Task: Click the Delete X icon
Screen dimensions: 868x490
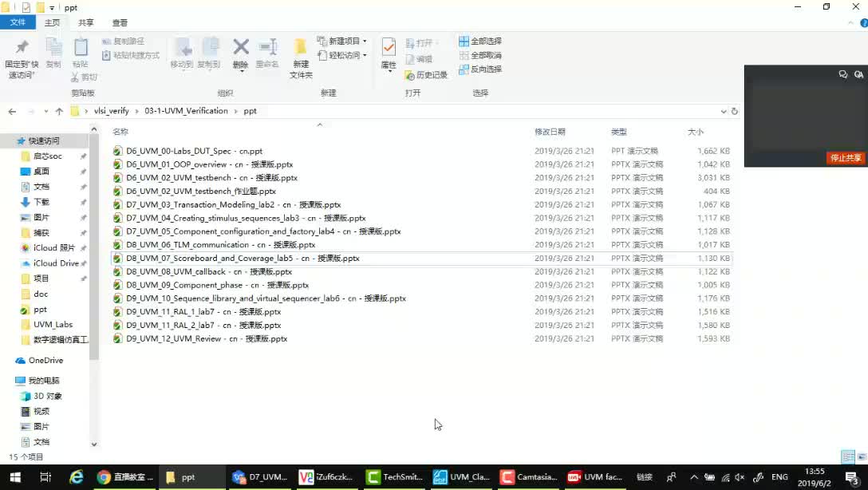Action: [241, 47]
